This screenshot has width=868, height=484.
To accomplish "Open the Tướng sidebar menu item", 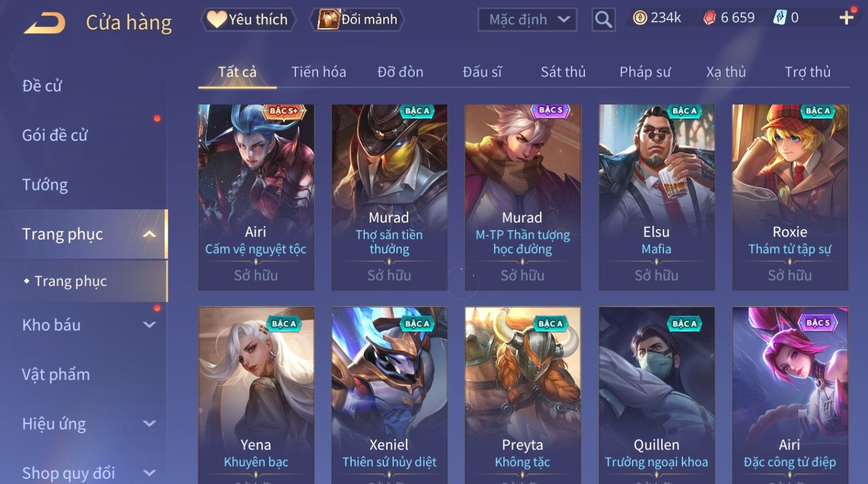I will [45, 185].
